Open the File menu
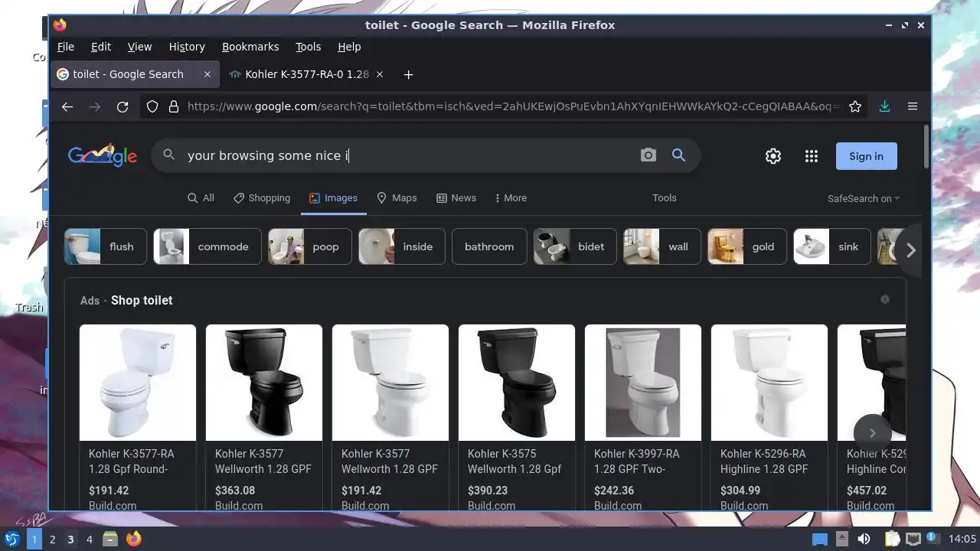This screenshot has width=980, height=551. [x=66, y=47]
